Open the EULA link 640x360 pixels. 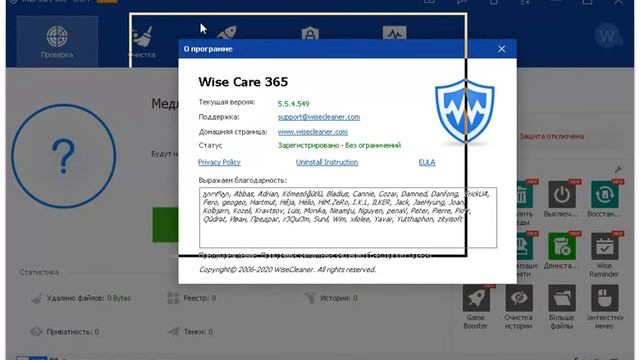pyautogui.click(x=427, y=162)
